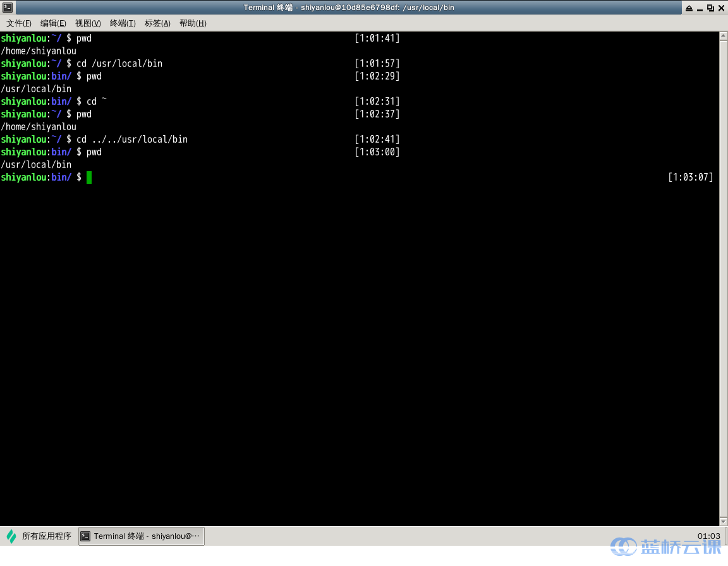Click the green leaf applications icon
This screenshot has width=728, height=566.
(11, 536)
